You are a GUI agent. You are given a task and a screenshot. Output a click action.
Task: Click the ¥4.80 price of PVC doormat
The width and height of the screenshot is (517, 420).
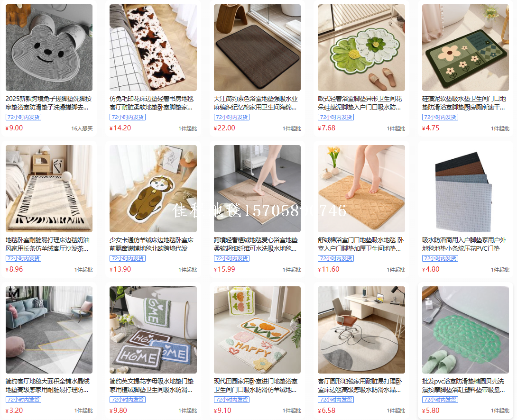[431, 269]
